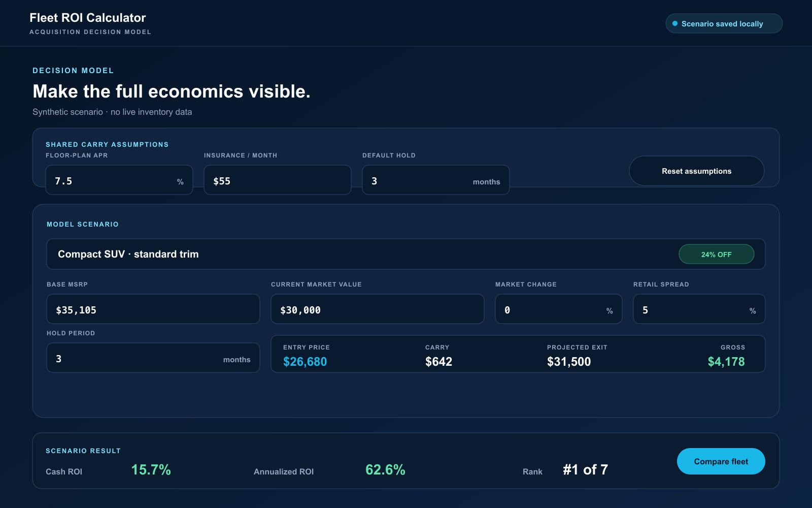This screenshot has width=812, height=508.
Task: Click the Cash ROI 15.7% figure
Action: 151,469
